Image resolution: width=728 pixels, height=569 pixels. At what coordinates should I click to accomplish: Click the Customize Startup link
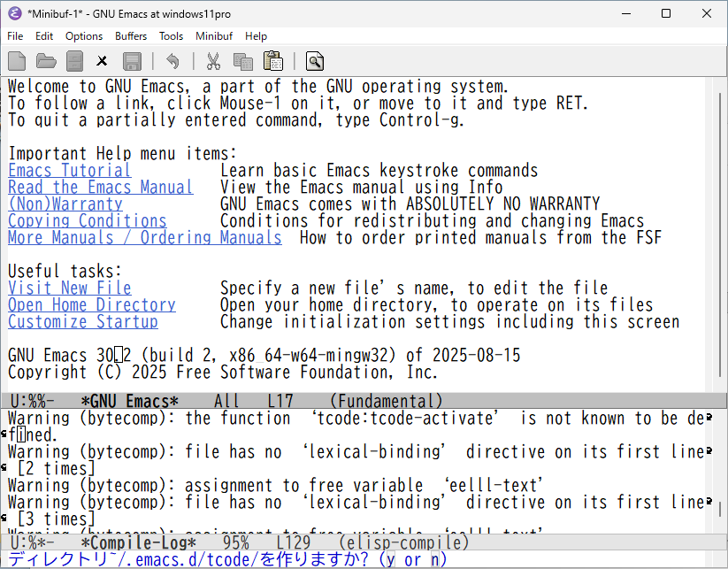pos(83,321)
